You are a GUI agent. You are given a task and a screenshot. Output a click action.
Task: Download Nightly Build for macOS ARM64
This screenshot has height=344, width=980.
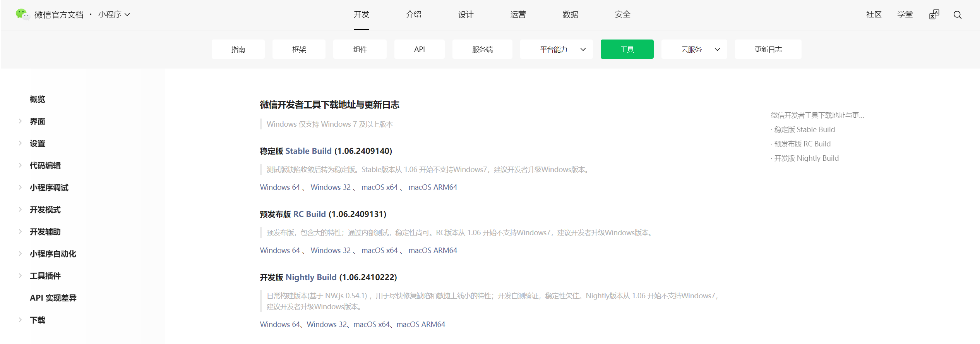[x=421, y=324]
